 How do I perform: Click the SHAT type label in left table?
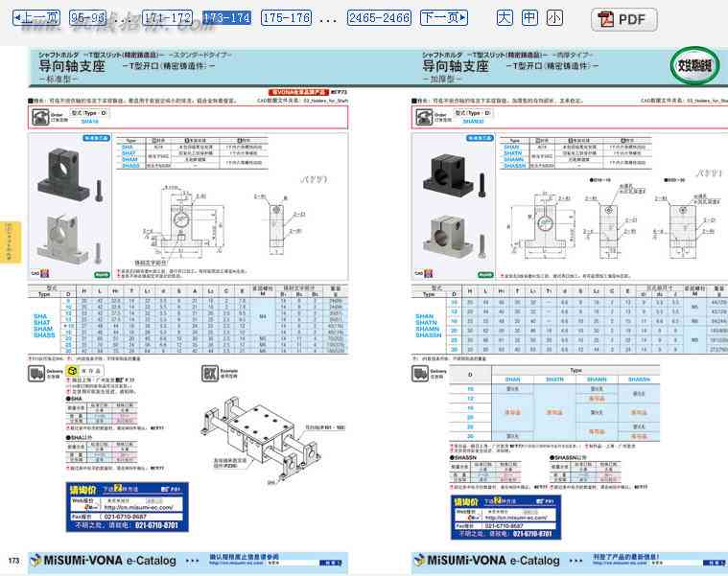[x=42, y=322]
